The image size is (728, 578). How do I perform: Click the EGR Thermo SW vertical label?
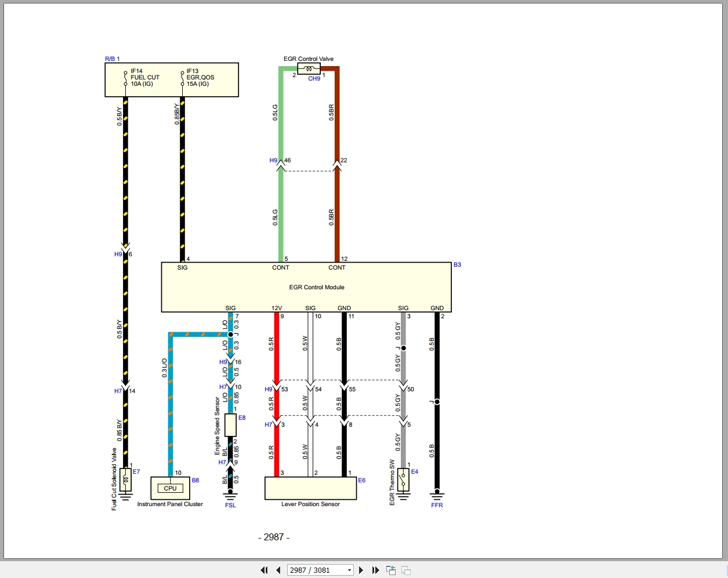click(x=392, y=482)
